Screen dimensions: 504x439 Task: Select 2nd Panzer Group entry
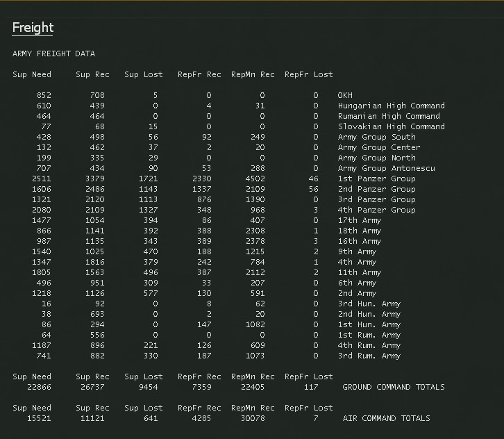tap(376, 189)
